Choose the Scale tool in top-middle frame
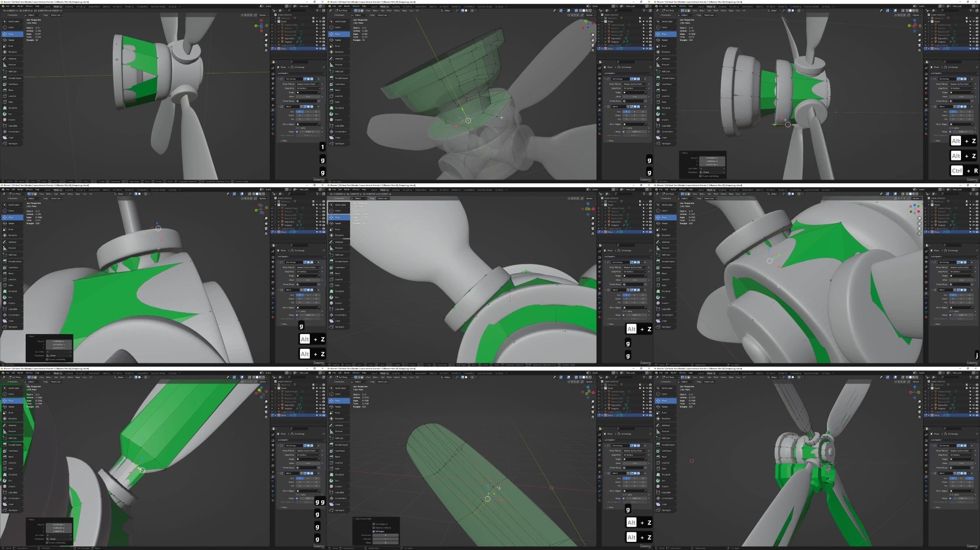This screenshot has height=550, width=980. [x=339, y=46]
